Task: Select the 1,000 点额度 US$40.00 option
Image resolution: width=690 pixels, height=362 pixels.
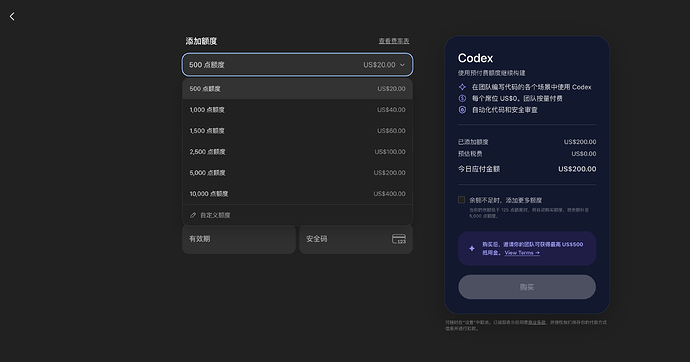Action: 297,110
